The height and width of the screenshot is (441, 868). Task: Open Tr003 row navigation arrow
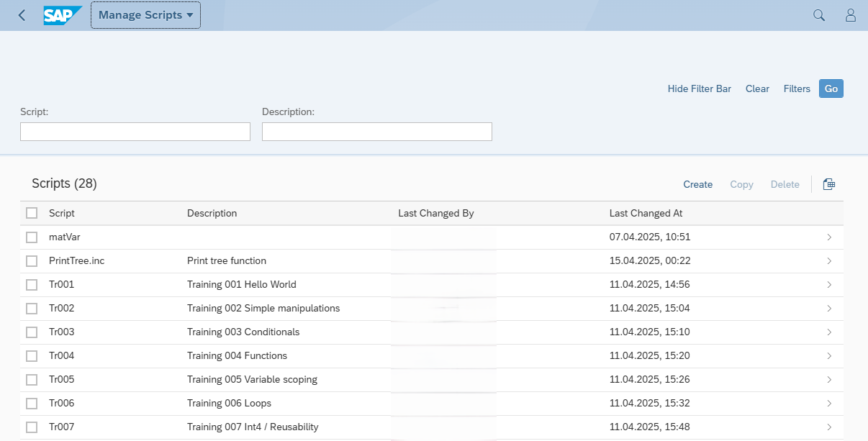[829, 332]
